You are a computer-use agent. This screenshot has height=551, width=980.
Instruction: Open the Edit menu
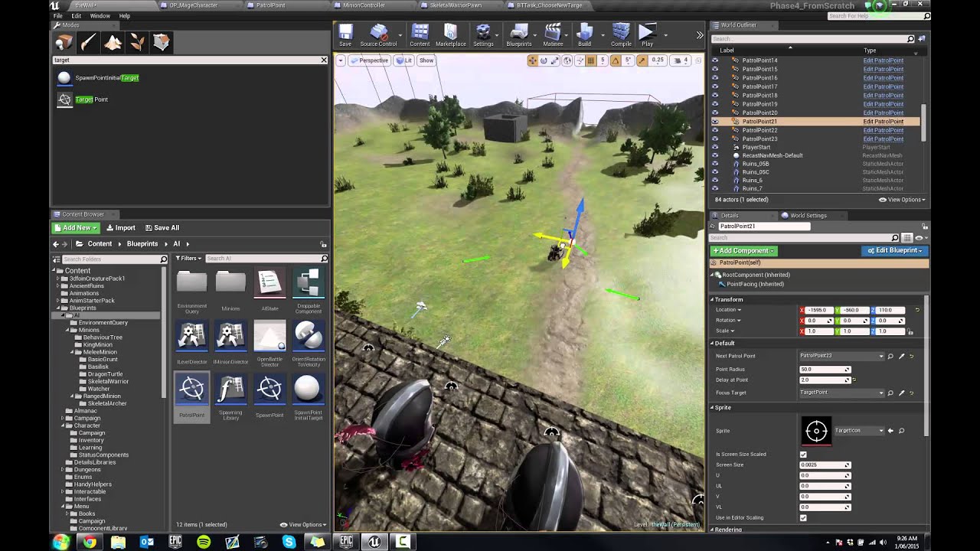pyautogui.click(x=77, y=15)
